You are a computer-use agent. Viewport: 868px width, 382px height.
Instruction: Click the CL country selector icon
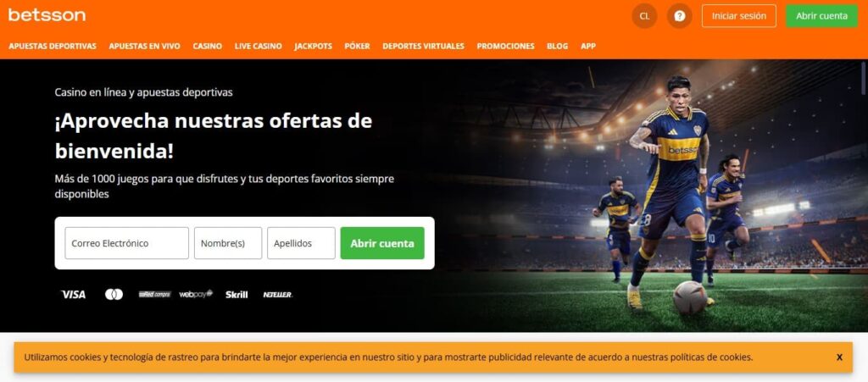(644, 16)
